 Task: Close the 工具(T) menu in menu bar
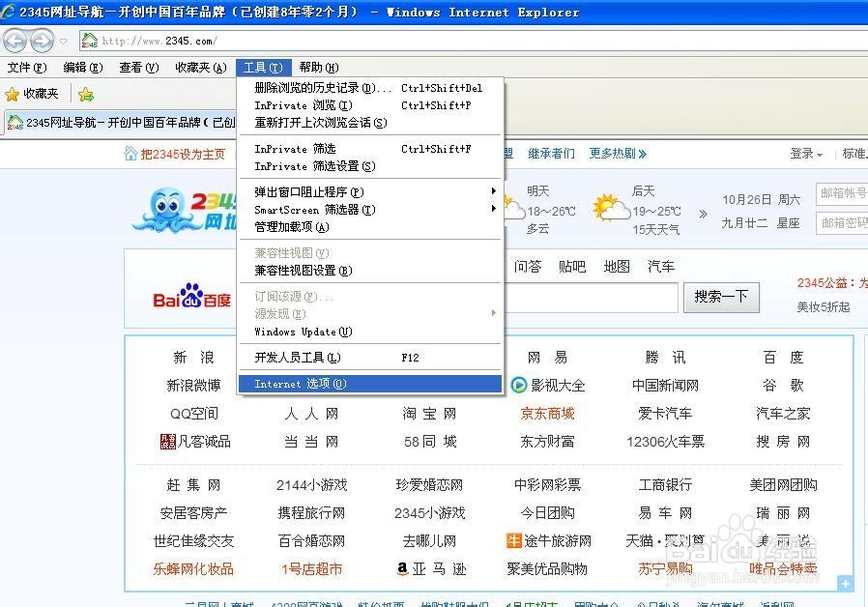click(x=264, y=68)
